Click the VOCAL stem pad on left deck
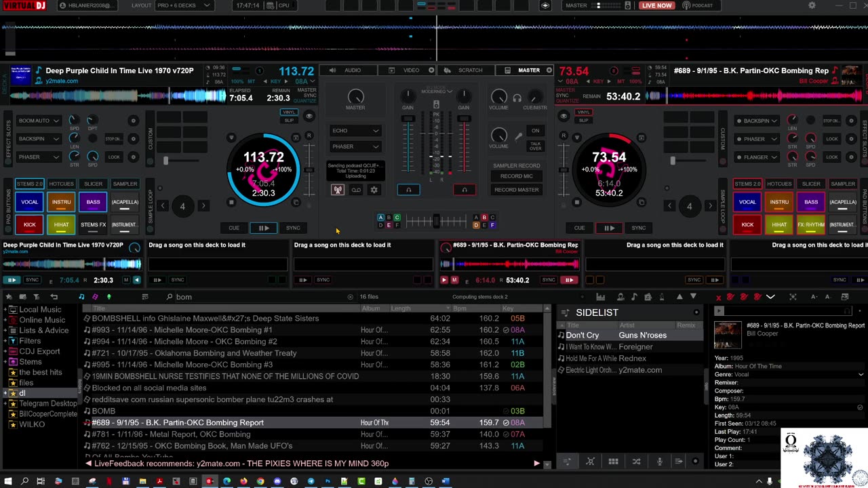Screen dimensions: 868x488 click(29, 202)
